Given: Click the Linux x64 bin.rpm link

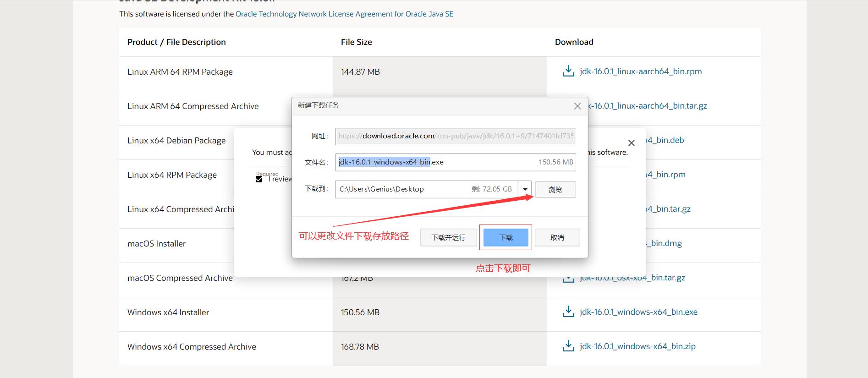Looking at the screenshot, I should pyautogui.click(x=666, y=174).
